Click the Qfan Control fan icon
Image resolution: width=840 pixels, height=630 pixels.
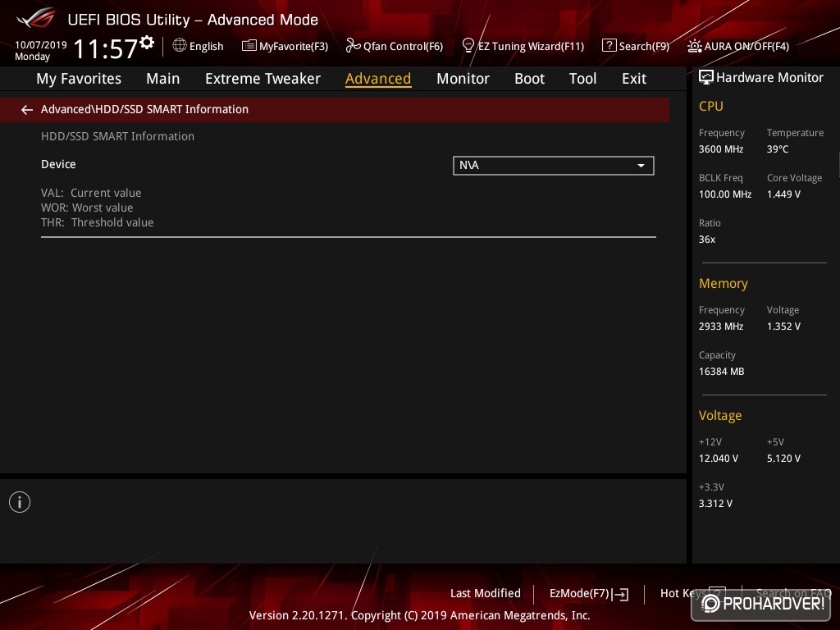click(353, 46)
